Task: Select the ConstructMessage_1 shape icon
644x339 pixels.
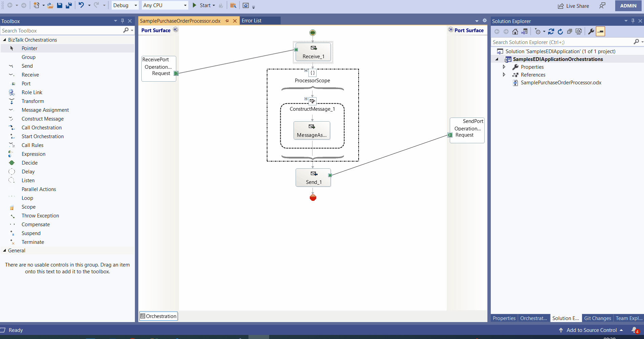Action: pos(313,101)
